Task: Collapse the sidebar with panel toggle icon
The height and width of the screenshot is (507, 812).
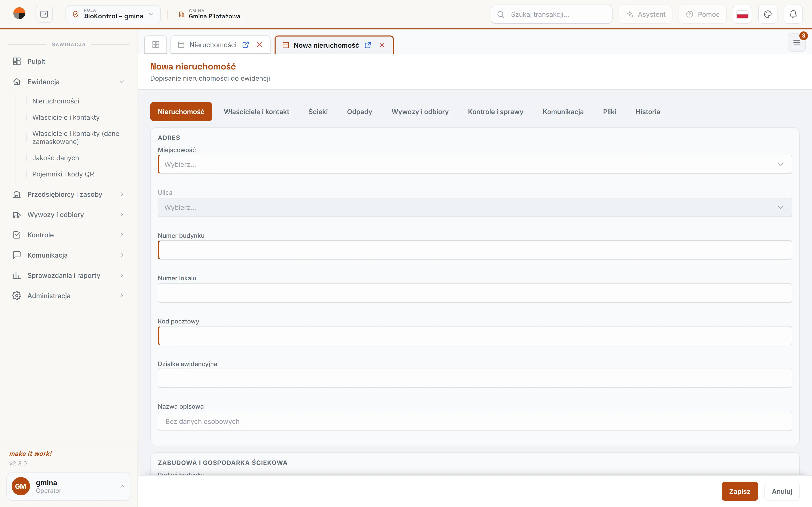Action: pos(44,14)
